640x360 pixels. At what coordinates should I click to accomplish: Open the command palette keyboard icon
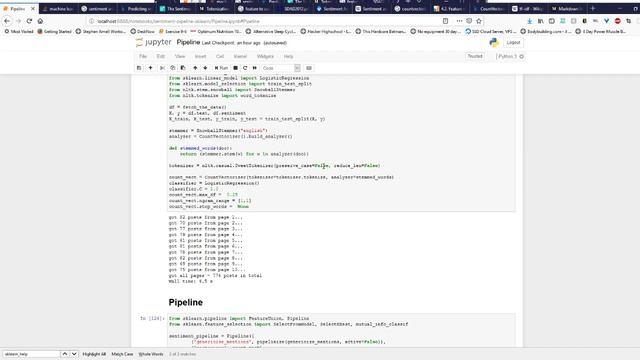[x=309, y=68]
